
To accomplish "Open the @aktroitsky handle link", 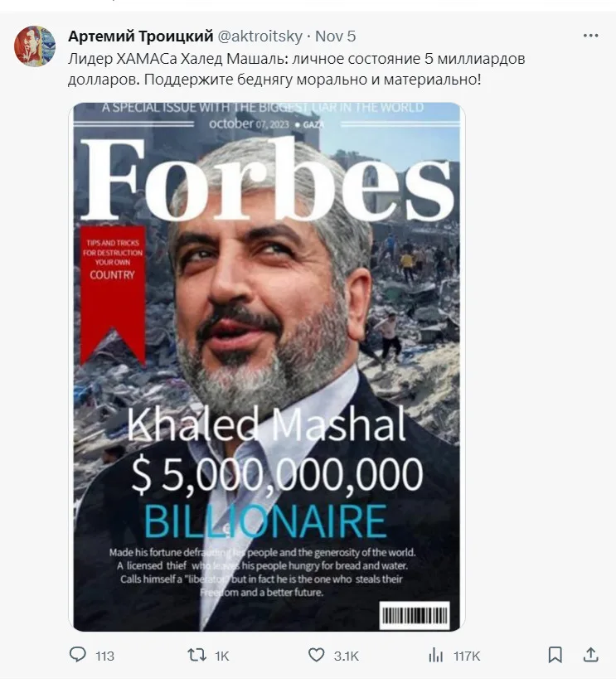I will 260,36.
